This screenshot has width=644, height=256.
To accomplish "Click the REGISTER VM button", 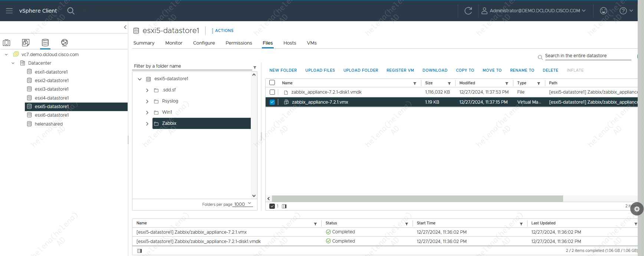I will point(400,70).
